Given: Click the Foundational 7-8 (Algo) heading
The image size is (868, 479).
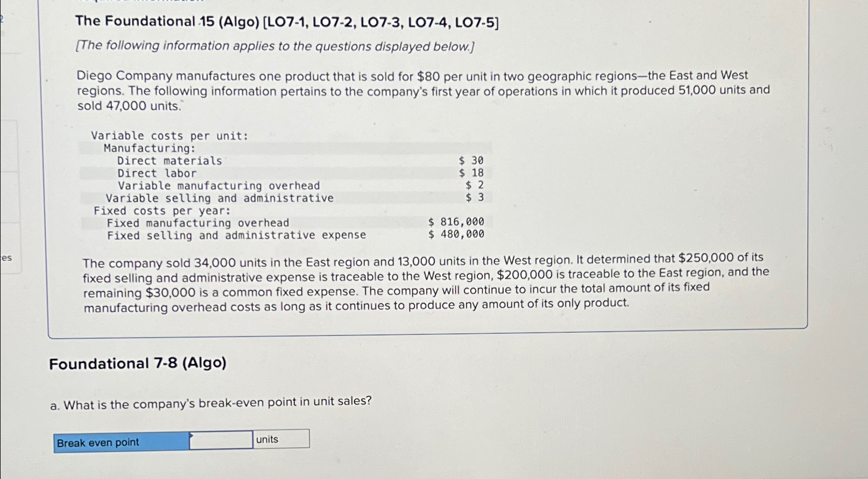Looking at the screenshot, I should click(x=137, y=364).
